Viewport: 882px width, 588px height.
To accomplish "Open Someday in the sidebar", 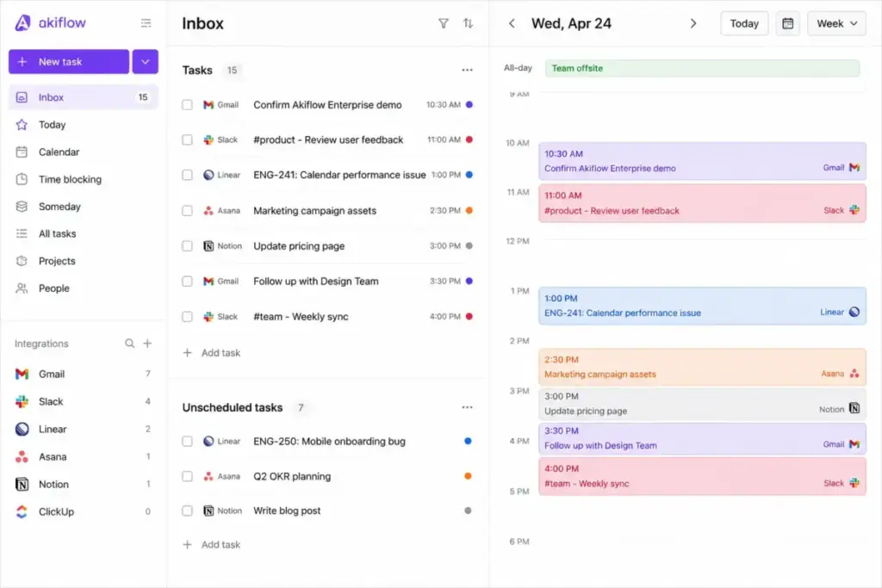I will [x=83, y=207].
